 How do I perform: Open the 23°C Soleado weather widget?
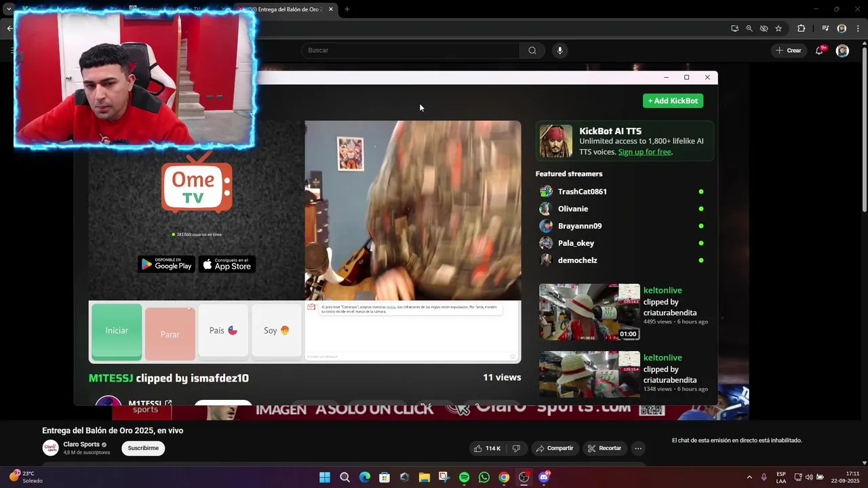[x=26, y=477]
